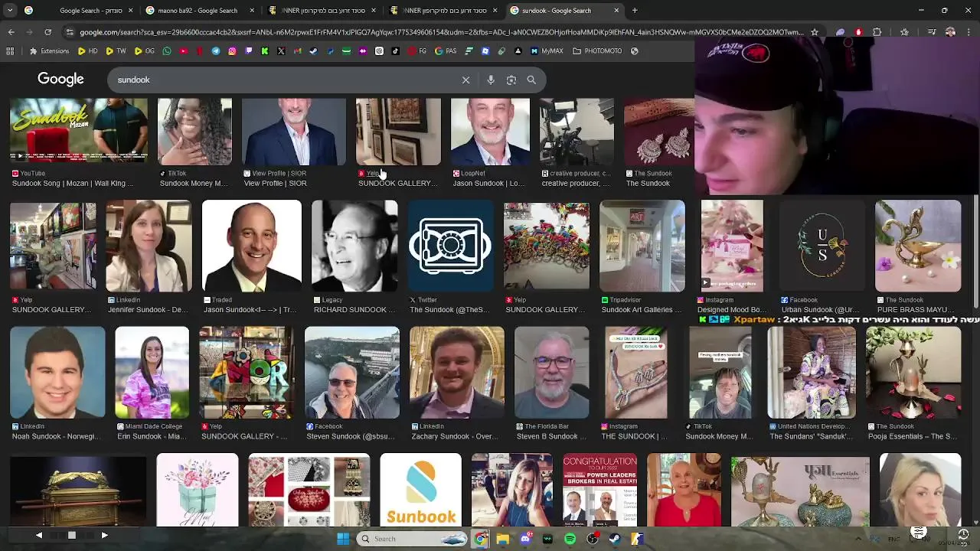Open the 'Sundook Song | Mozan' YouTube thumbnail
Image resolution: width=980 pixels, height=551 pixels.
tap(79, 131)
